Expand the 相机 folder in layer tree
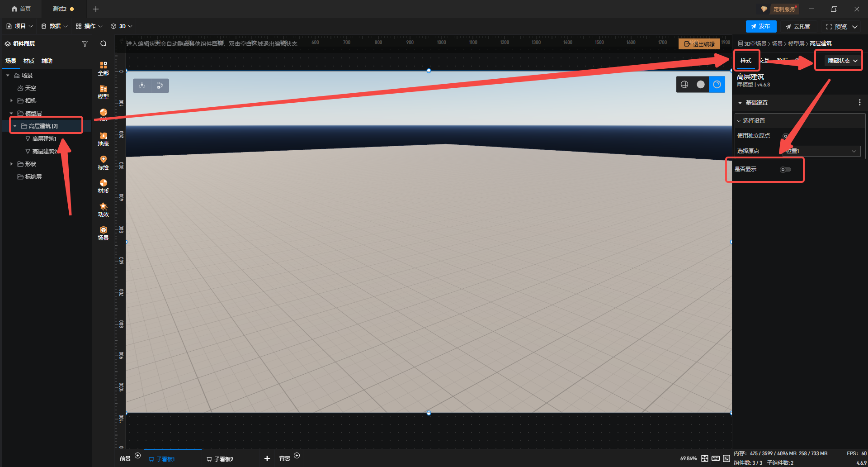The width and height of the screenshot is (868, 467). [x=11, y=100]
